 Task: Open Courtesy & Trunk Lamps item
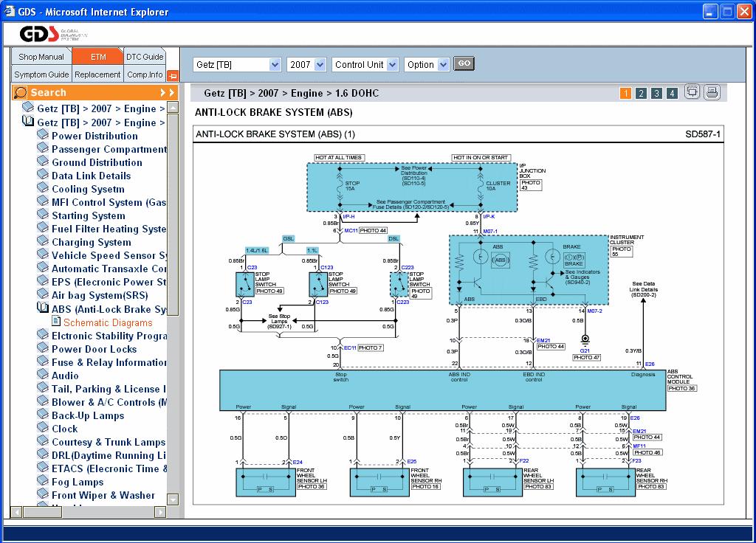pos(109,442)
